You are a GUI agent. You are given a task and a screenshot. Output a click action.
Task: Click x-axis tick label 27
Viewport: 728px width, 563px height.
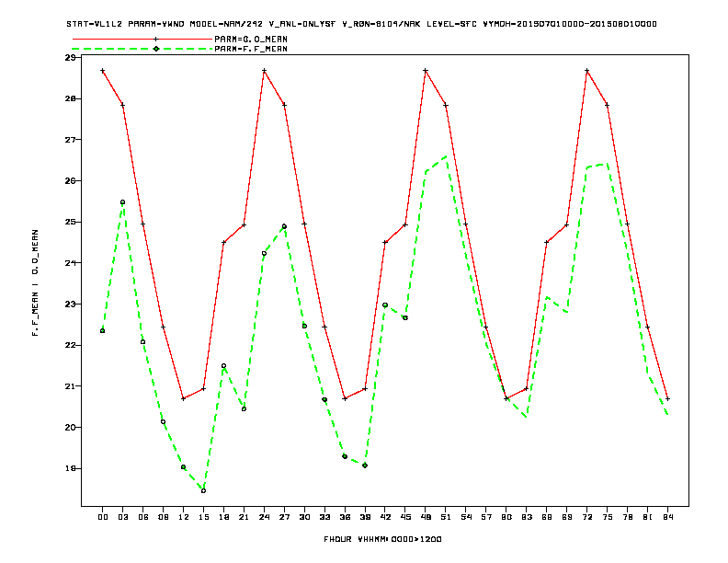(284, 517)
